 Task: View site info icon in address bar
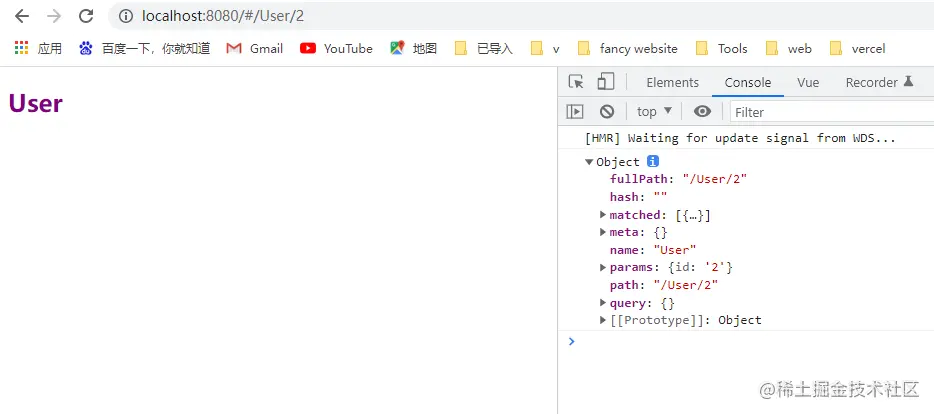pyautogui.click(x=126, y=16)
